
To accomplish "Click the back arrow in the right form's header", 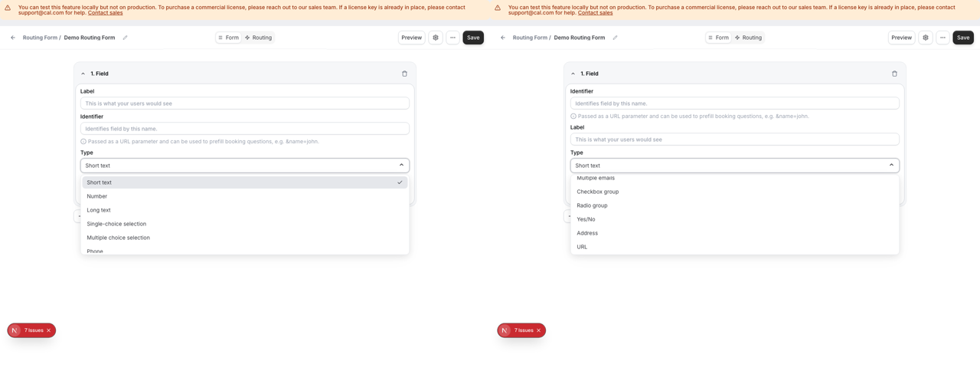I will (x=503, y=38).
